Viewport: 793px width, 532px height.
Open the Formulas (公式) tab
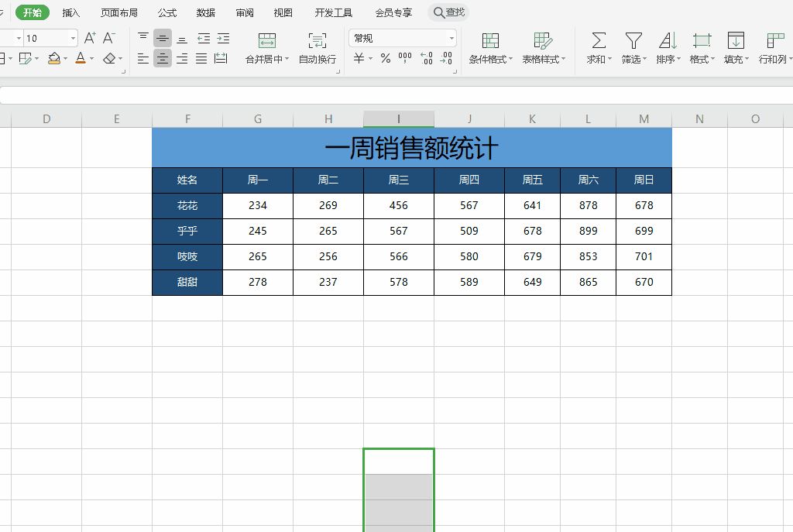click(167, 12)
